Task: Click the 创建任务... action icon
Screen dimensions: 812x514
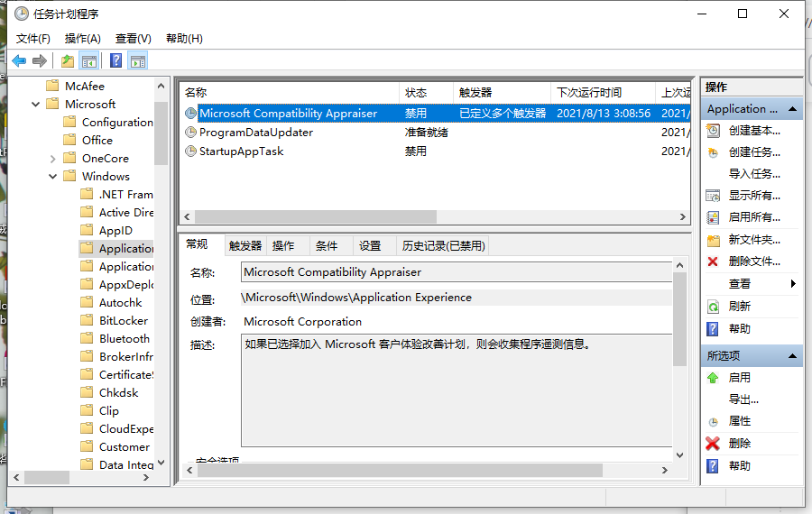Action: click(713, 152)
